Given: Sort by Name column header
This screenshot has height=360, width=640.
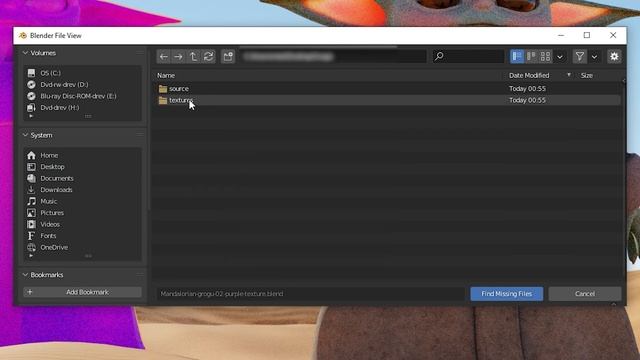Looking at the screenshot, I should 166,76.
